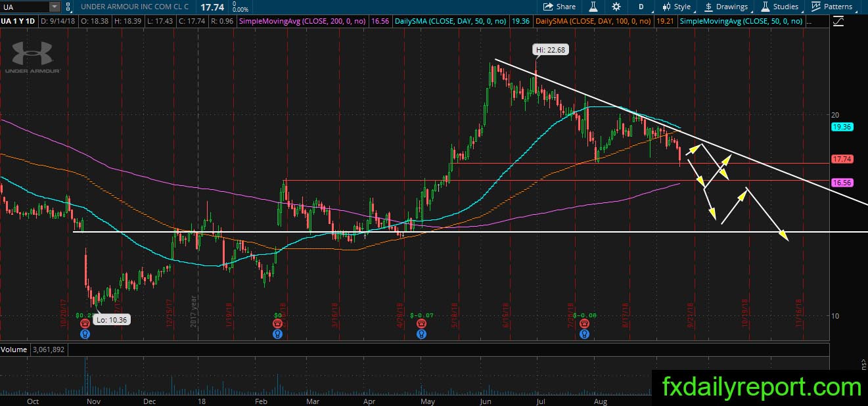Image resolution: width=868 pixels, height=406 pixels.
Task: Click the 17.74 red price label
Action: pyautogui.click(x=842, y=159)
